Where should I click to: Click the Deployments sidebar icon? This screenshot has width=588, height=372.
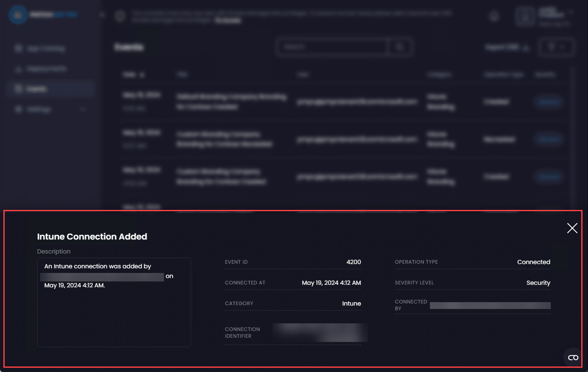tap(18, 69)
